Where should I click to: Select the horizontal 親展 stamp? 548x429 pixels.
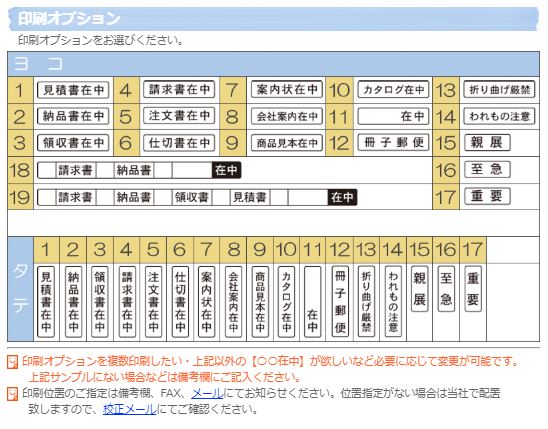(487, 143)
